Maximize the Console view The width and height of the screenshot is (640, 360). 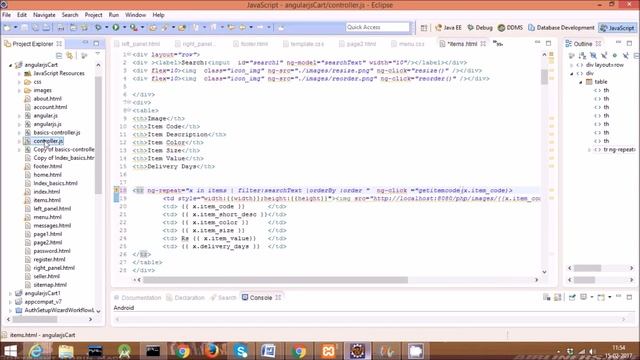click(x=629, y=297)
